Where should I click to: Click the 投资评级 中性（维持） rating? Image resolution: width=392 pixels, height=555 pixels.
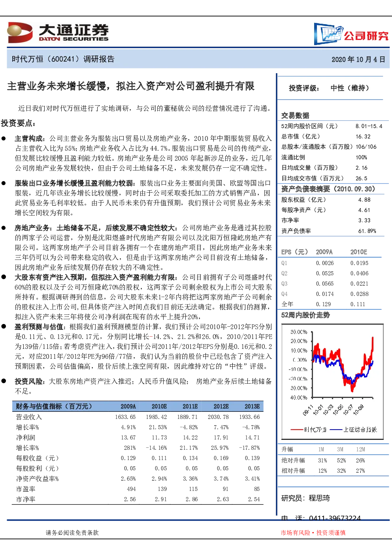pos(329,88)
